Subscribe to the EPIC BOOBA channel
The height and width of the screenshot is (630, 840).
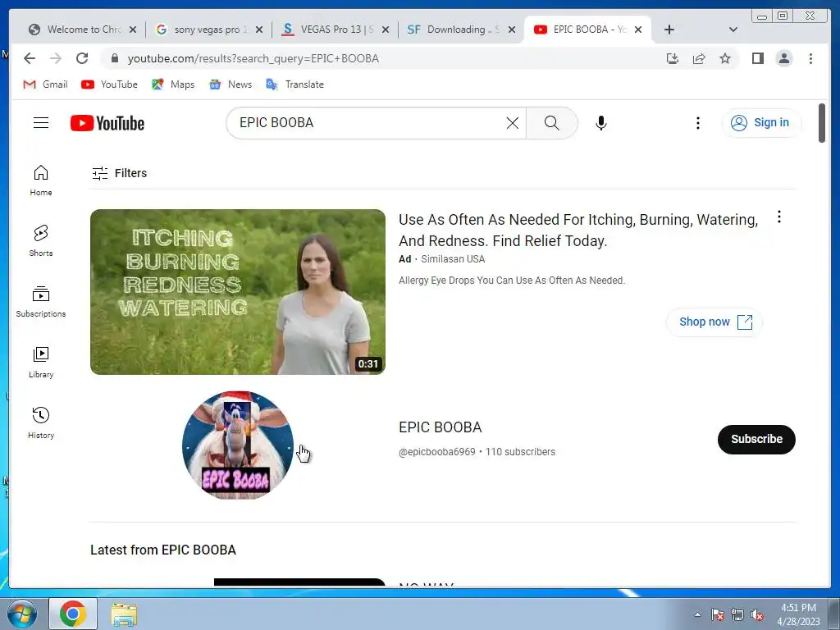[756, 440]
